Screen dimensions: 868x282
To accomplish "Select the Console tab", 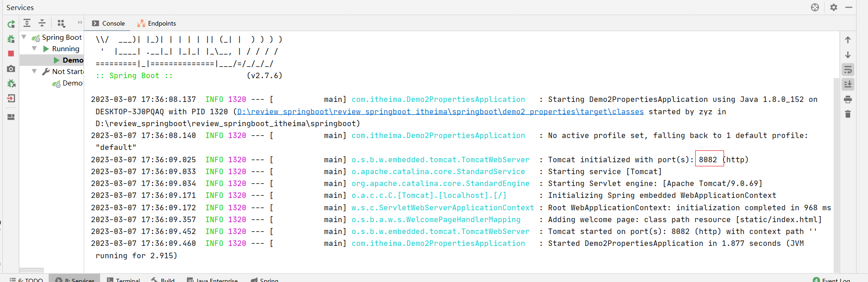I will pos(108,23).
